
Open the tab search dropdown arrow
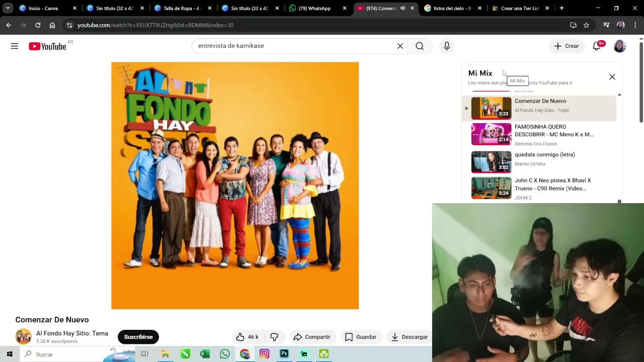pyautogui.click(x=8, y=8)
